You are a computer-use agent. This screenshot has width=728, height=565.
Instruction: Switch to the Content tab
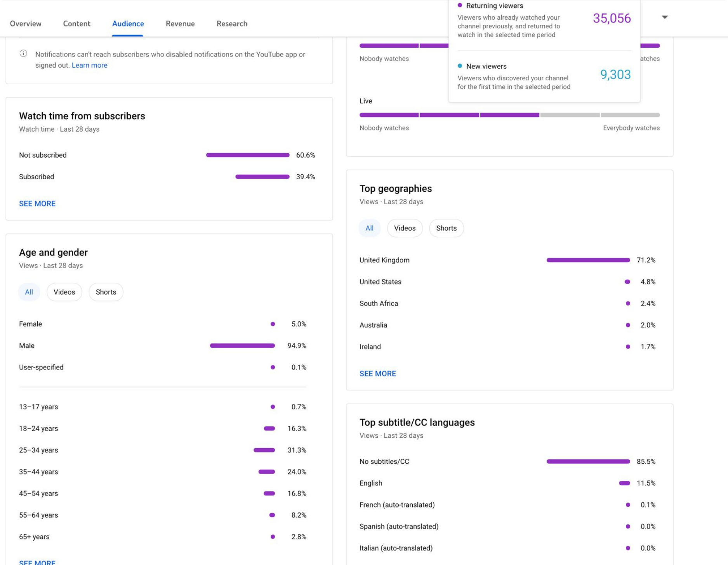click(x=77, y=24)
